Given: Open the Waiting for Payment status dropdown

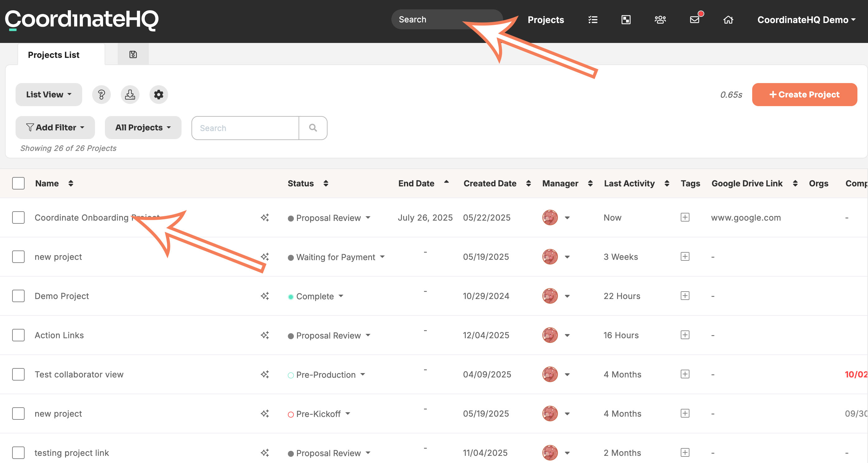Looking at the screenshot, I should 336,257.
